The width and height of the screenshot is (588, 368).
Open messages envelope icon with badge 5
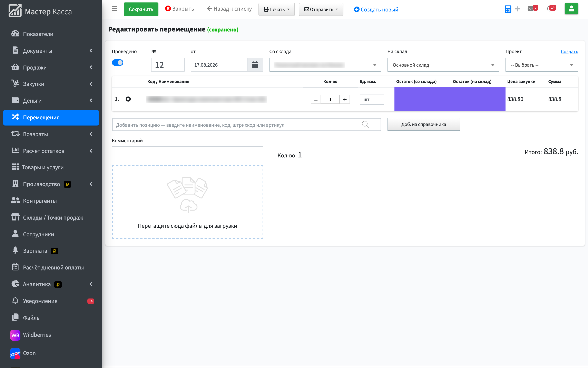click(x=532, y=8)
